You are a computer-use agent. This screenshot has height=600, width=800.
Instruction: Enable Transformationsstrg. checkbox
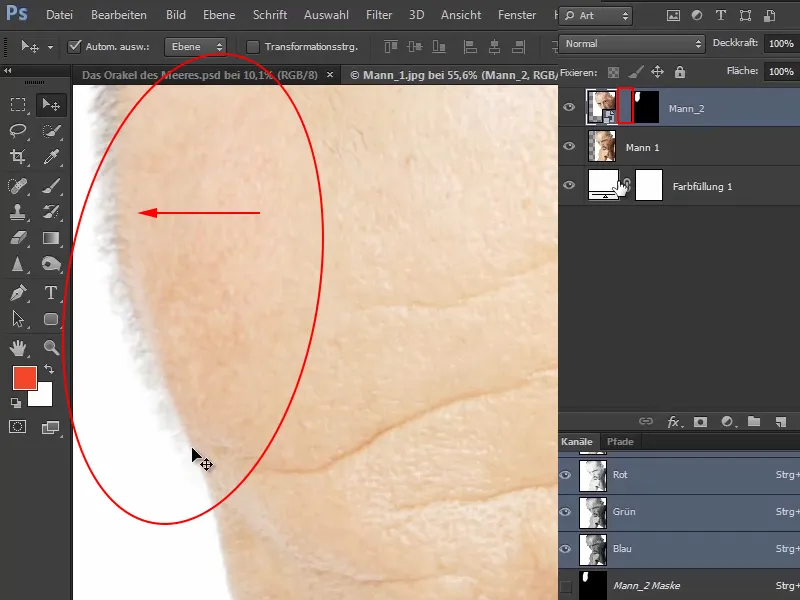click(x=253, y=47)
